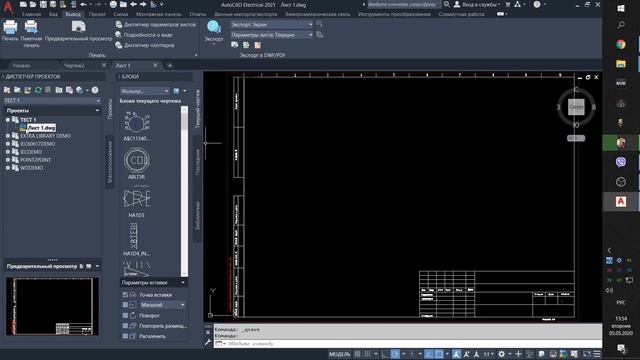Open the Фильтр dropdown in Блоки panel
Screen dimensions: 640x360
click(144, 91)
